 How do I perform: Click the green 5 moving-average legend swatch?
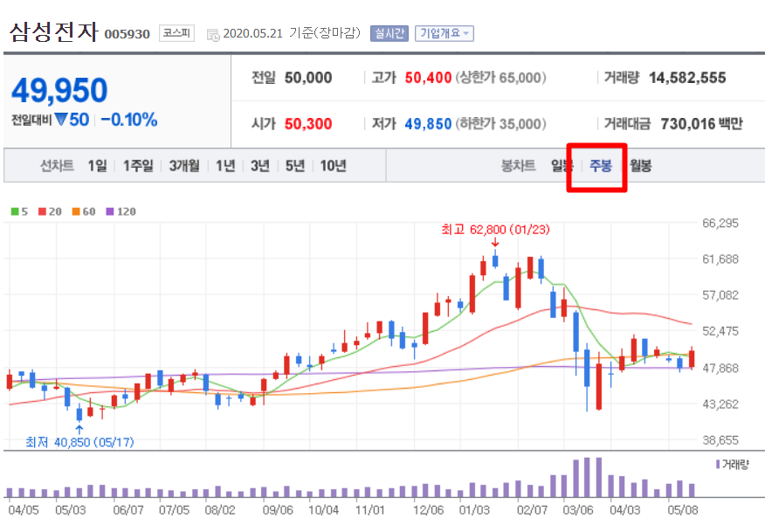point(15,211)
